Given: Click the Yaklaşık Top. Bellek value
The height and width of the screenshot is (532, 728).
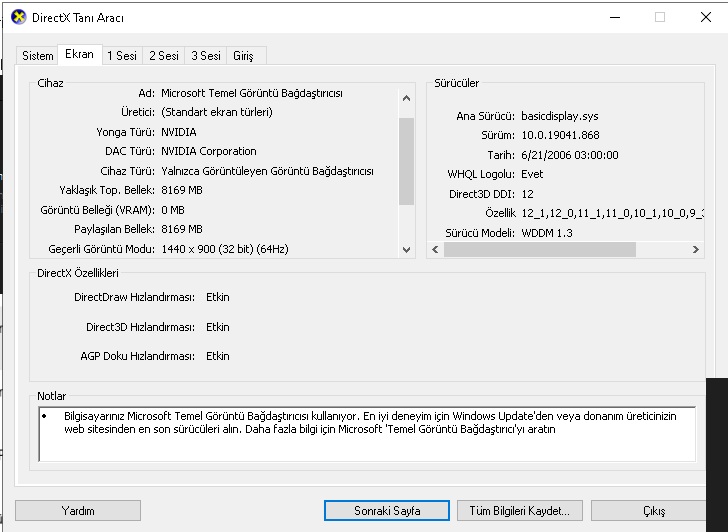Looking at the screenshot, I should pyautogui.click(x=182, y=190).
